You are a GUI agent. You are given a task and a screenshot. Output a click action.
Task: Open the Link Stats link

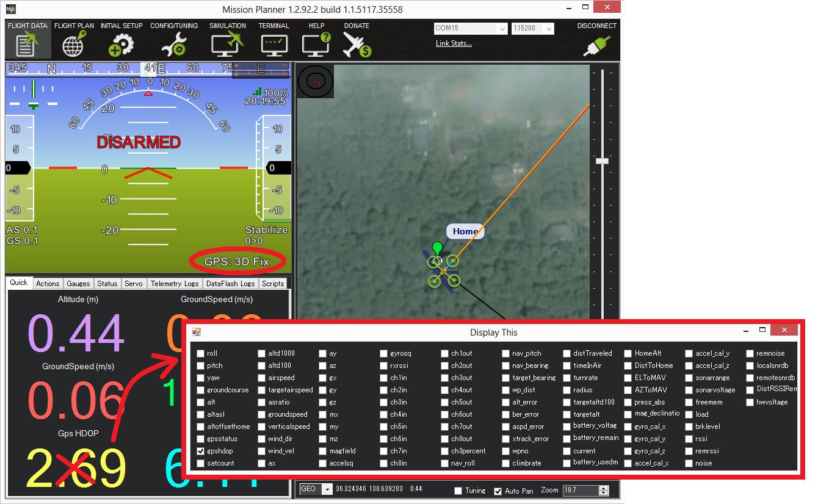[453, 43]
